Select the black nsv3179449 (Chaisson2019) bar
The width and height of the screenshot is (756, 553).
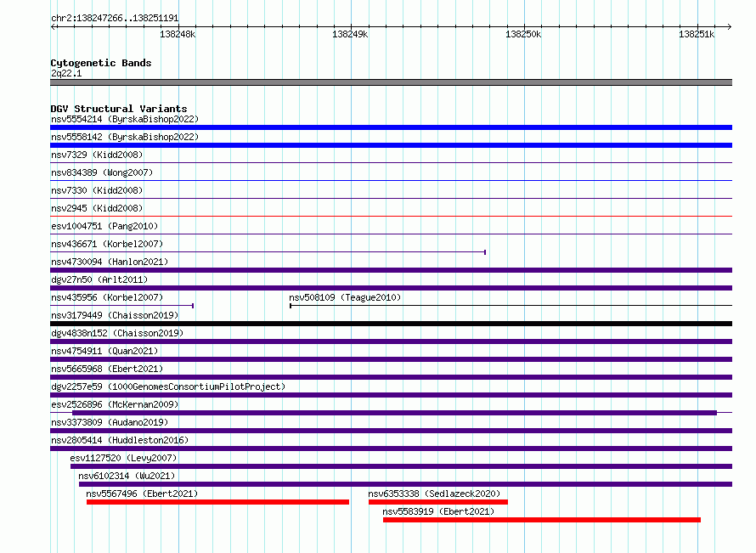[391, 324]
